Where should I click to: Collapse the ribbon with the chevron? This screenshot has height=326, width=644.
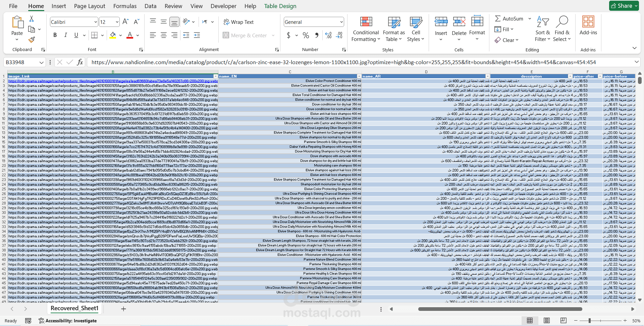click(634, 48)
